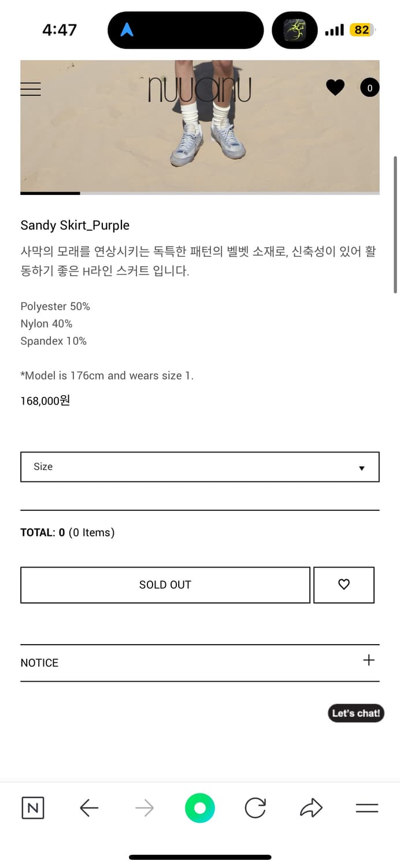The width and height of the screenshot is (400, 868).
Task: Open the Size selection dropdown
Action: pos(199,467)
